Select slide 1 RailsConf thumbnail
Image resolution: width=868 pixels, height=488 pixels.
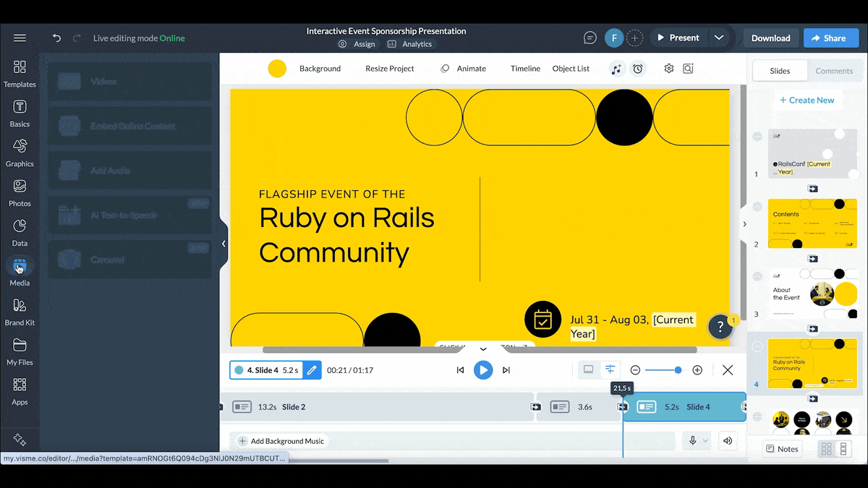coord(812,154)
